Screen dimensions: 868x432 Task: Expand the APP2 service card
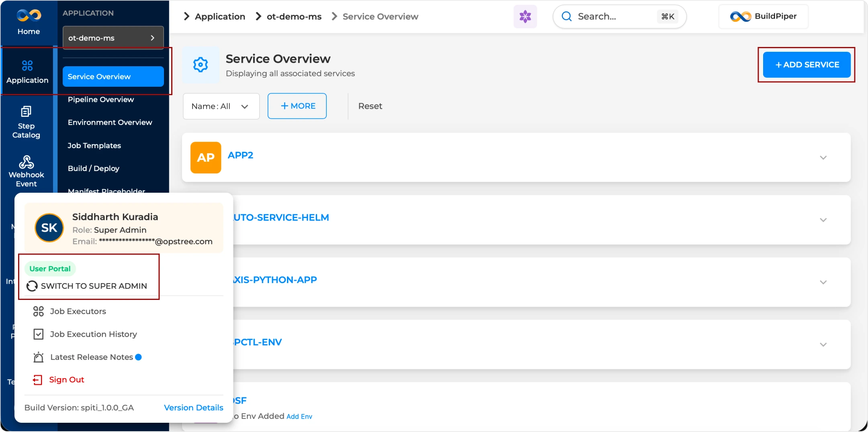coord(823,157)
